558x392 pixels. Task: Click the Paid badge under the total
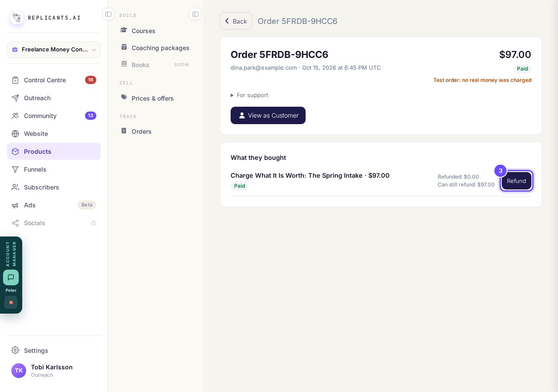click(522, 69)
